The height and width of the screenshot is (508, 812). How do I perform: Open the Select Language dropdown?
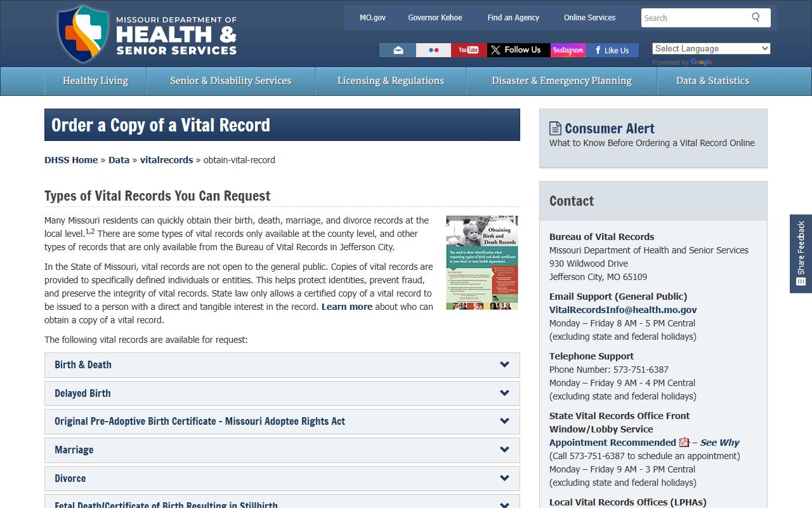pyautogui.click(x=711, y=48)
